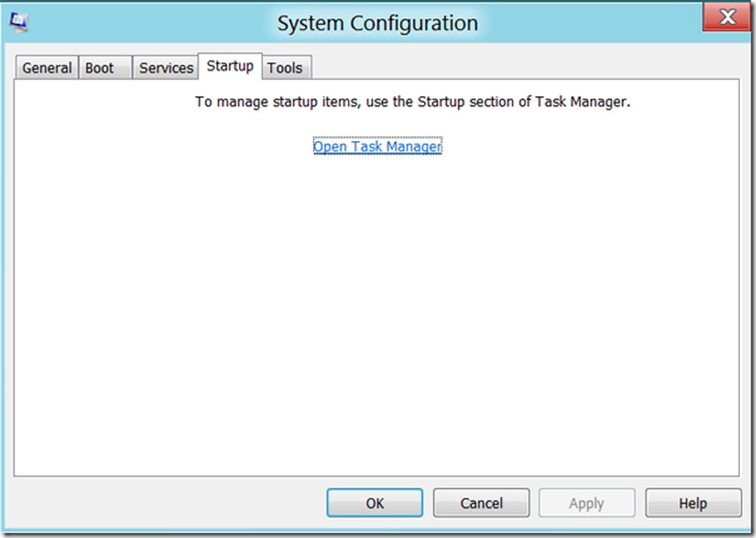Open the Boot tab
Image resolution: width=756 pixels, height=538 pixels.
coord(99,68)
